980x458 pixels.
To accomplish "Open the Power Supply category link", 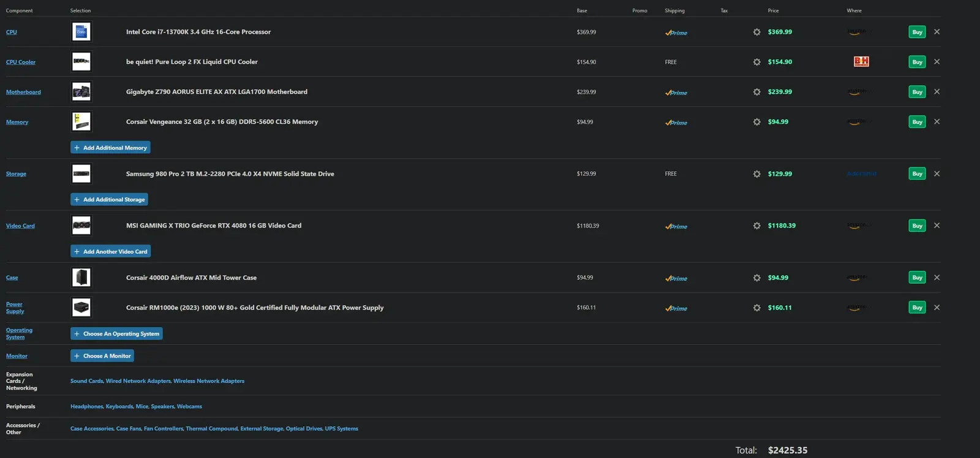I will 15,308.
